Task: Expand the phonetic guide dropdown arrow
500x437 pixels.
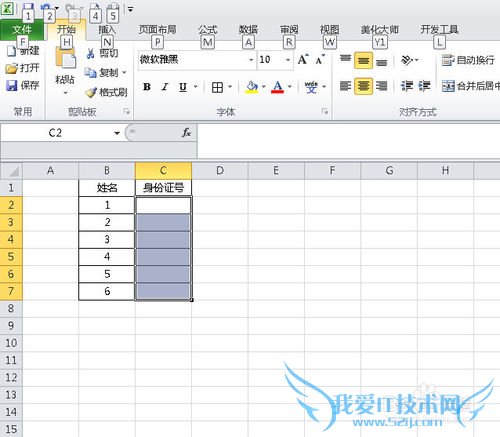Action: (x=324, y=87)
